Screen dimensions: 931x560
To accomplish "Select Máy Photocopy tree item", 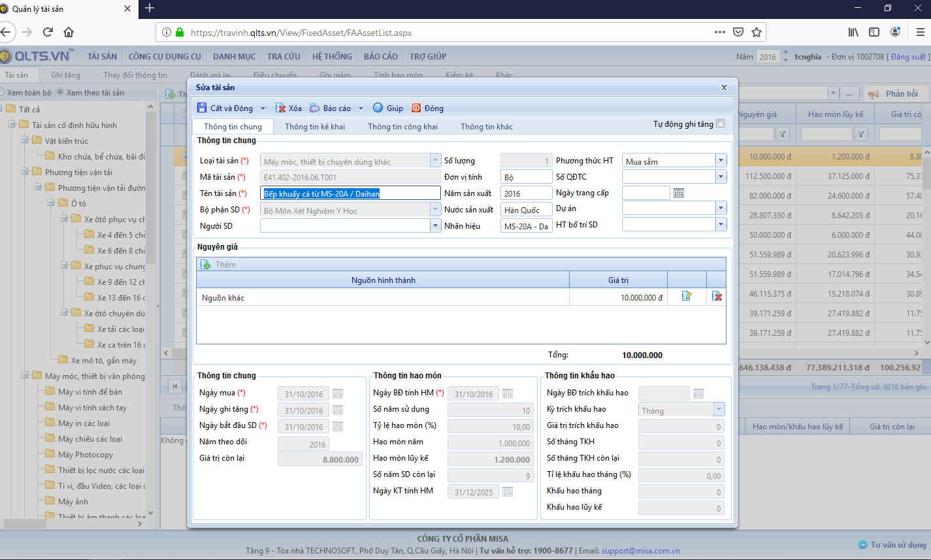I will (85, 455).
